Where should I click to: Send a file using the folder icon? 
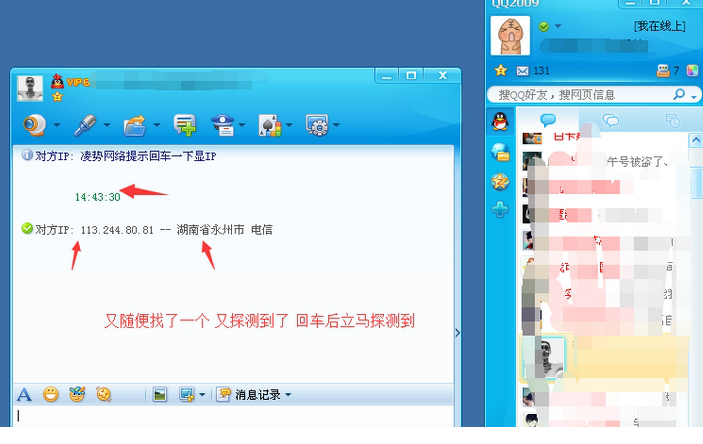135,125
